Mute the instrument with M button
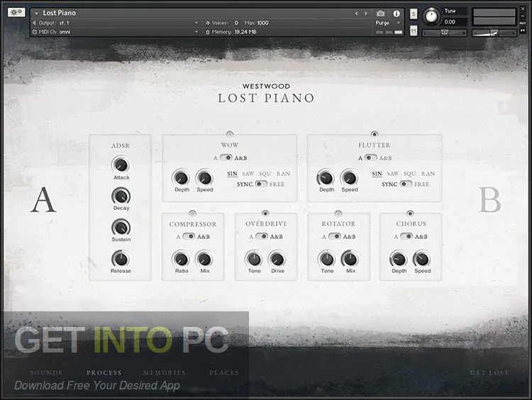 414,31
